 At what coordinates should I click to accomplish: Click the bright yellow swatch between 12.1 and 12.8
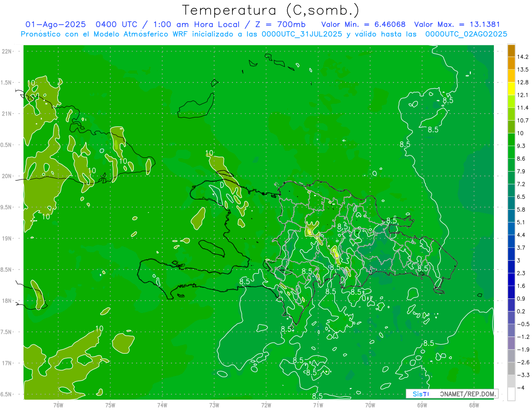(x=511, y=89)
